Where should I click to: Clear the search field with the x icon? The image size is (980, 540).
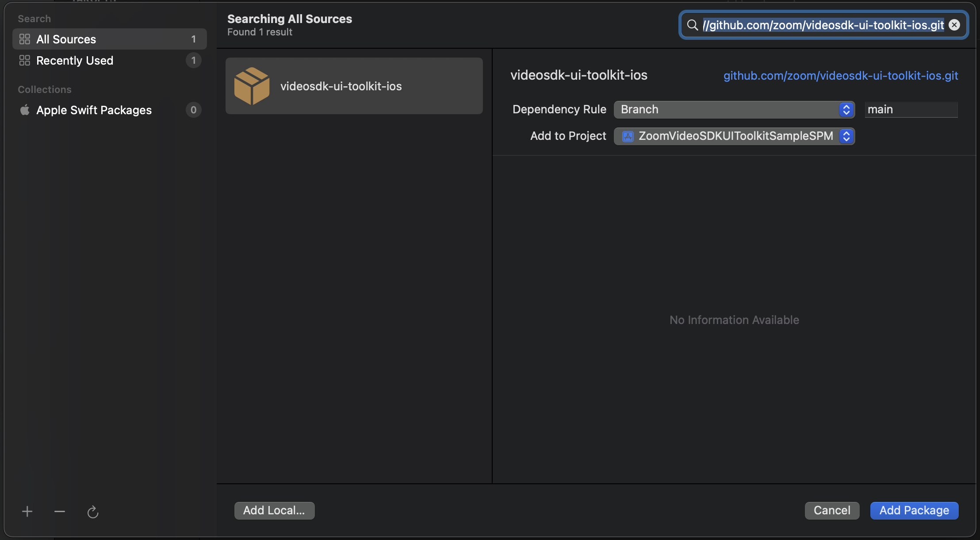click(955, 25)
